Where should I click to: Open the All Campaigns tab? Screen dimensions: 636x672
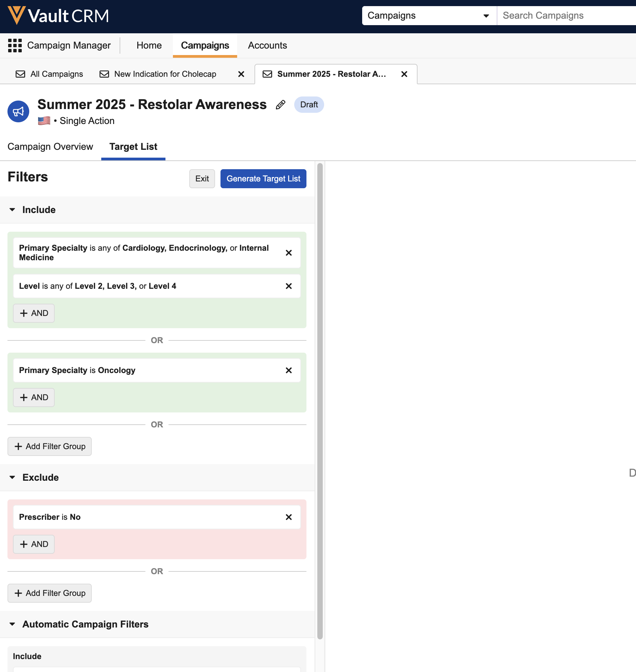pyautogui.click(x=50, y=74)
